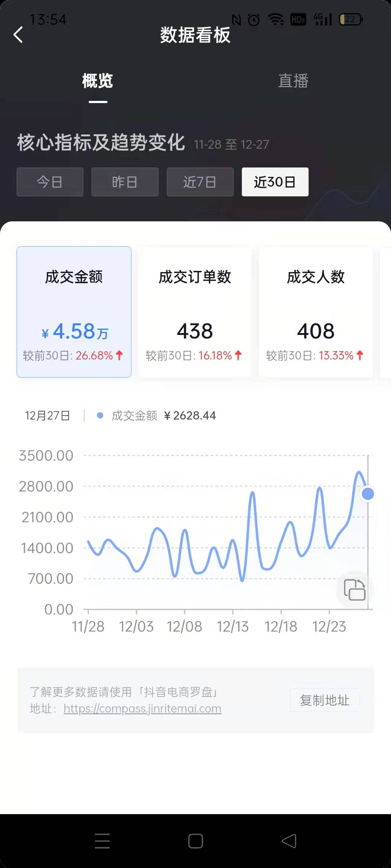Open the 成交订单数 metric card
Screen dimensions: 391x868
coord(195,312)
